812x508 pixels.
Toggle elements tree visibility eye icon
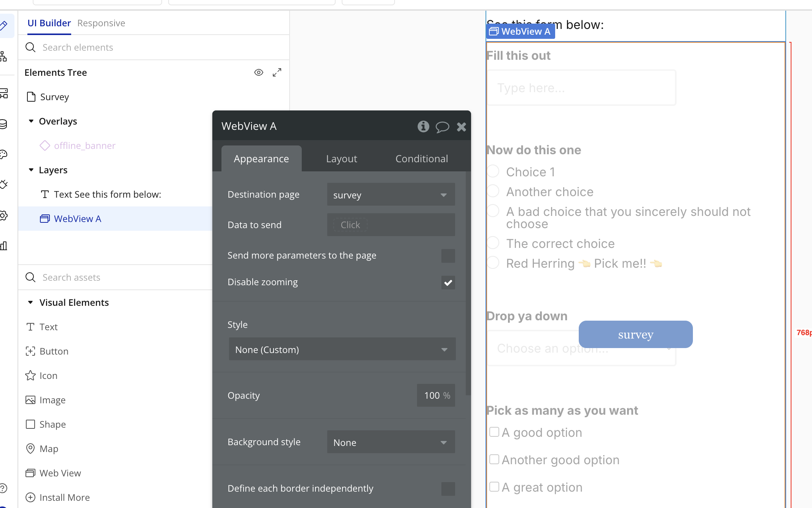259,72
